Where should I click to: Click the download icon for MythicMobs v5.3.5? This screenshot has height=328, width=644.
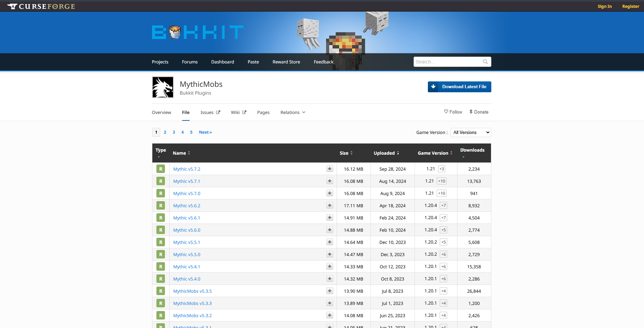point(330,291)
